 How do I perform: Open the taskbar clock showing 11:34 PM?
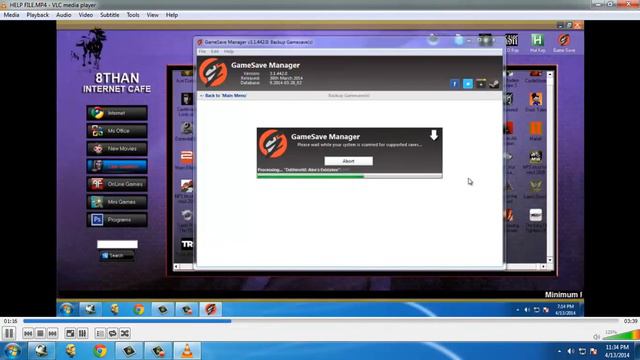[x=618, y=351]
